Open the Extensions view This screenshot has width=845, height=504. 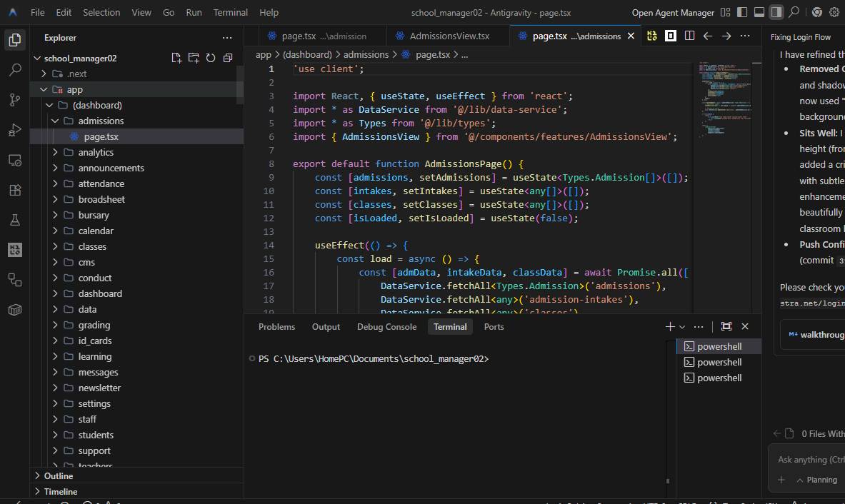tap(15, 190)
